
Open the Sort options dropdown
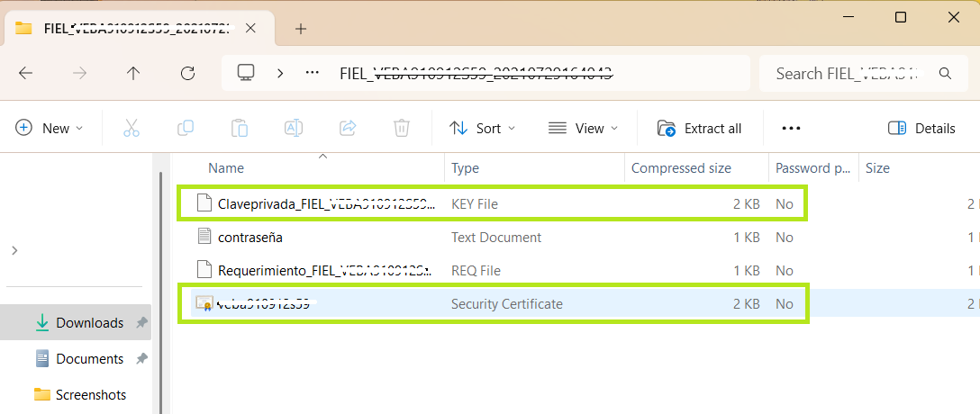point(483,128)
